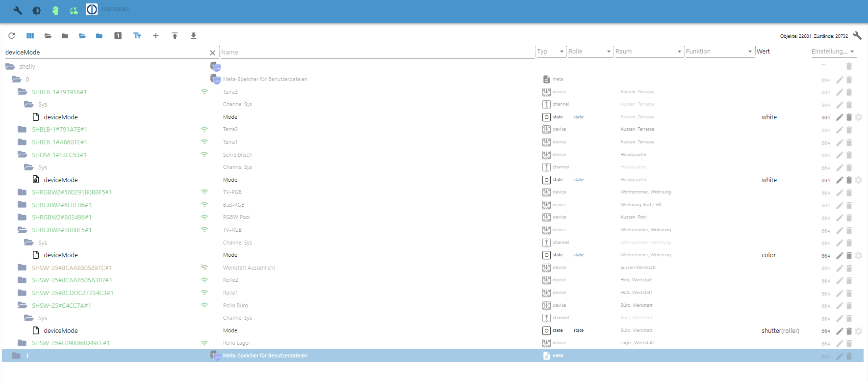Viewport: 868px width, 381px height.
Task: Expand all nodes with dark open-folder icon
Action: (x=48, y=36)
